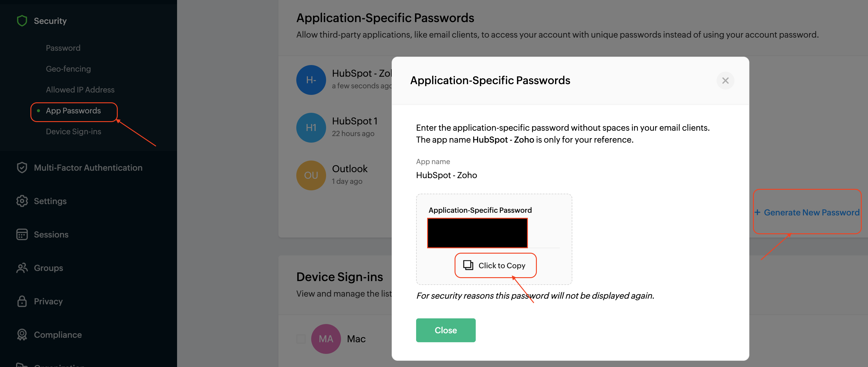Click Geo-fencing option in sidebar
This screenshot has width=868, height=367.
tap(68, 68)
